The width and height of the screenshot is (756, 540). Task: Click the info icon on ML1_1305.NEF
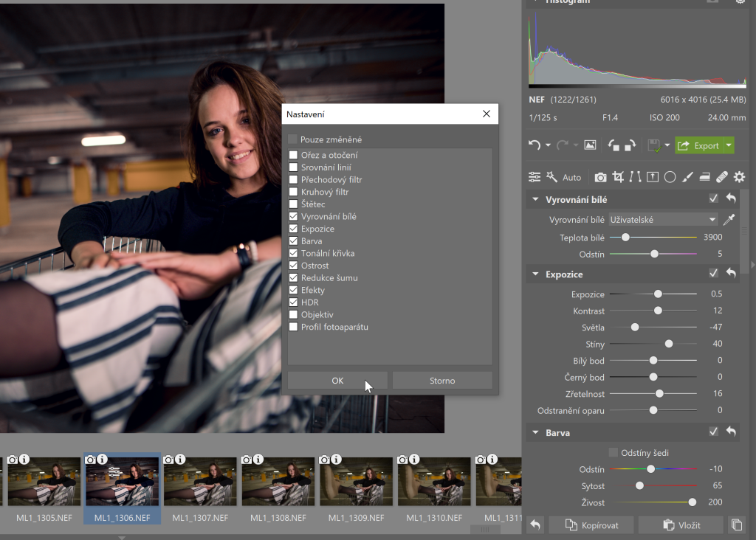(x=24, y=459)
